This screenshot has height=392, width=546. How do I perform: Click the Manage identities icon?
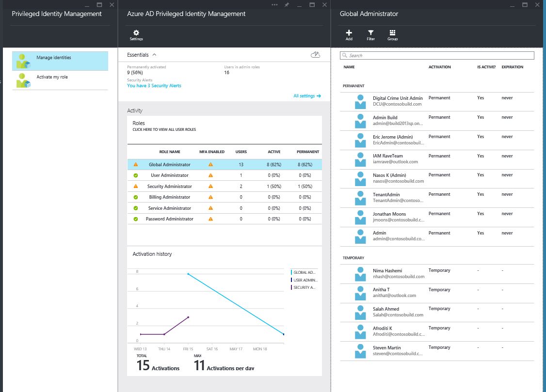tap(23, 61)
